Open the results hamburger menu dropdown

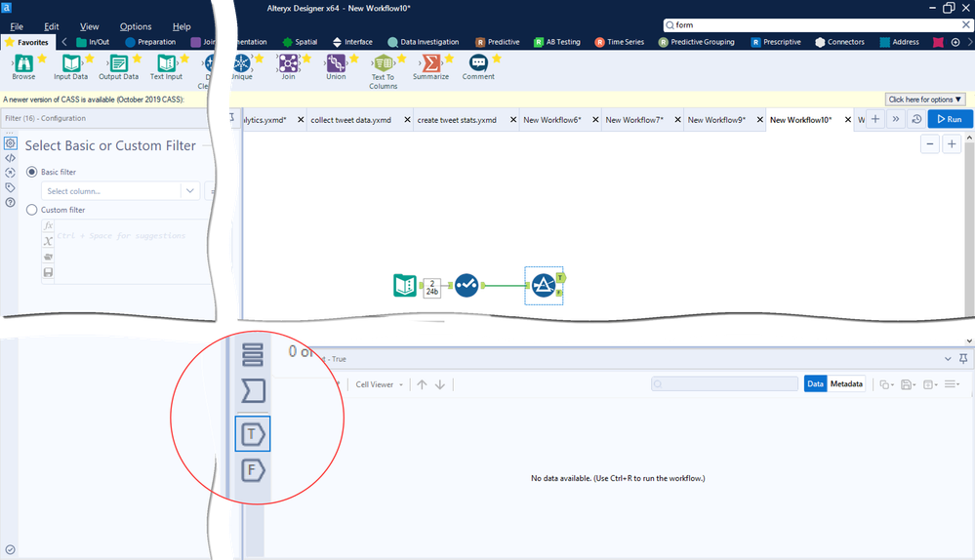click(953, 384)
